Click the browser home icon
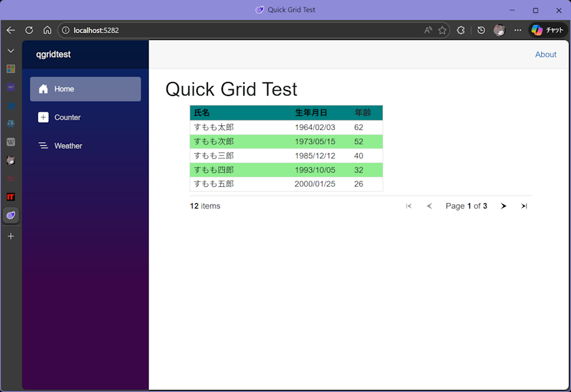Viewport: 571px width, 392px height. tap(47, 30)
